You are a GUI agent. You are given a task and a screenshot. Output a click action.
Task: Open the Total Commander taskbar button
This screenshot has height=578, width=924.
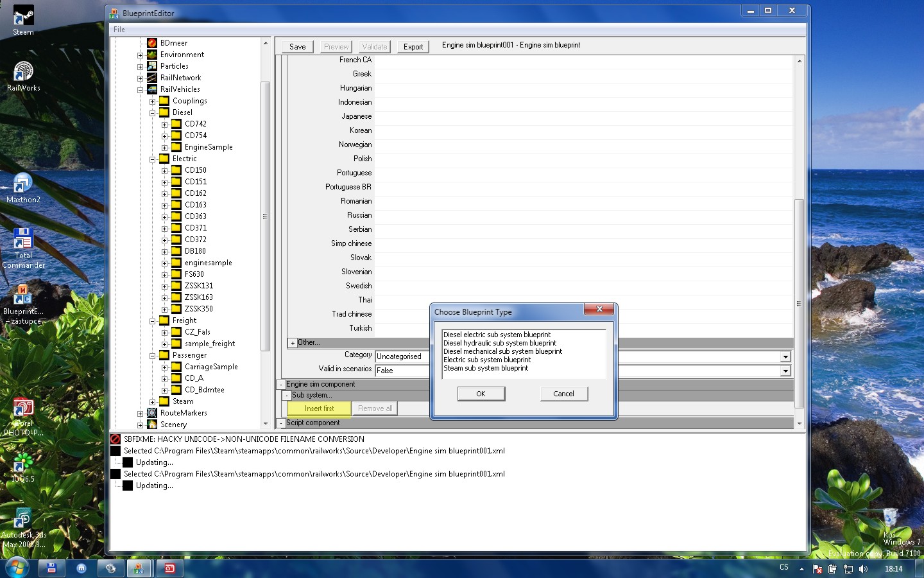pyautogui.click(x=52, y=568)
